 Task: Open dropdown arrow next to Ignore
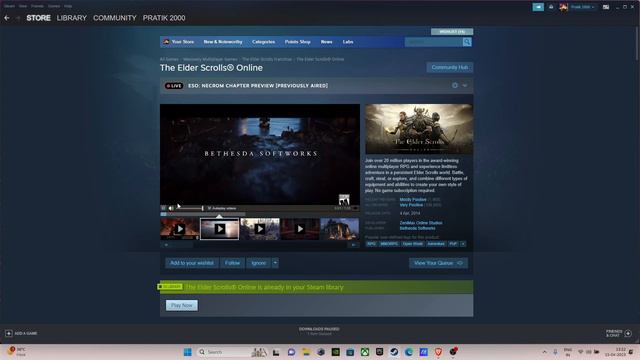275,263
